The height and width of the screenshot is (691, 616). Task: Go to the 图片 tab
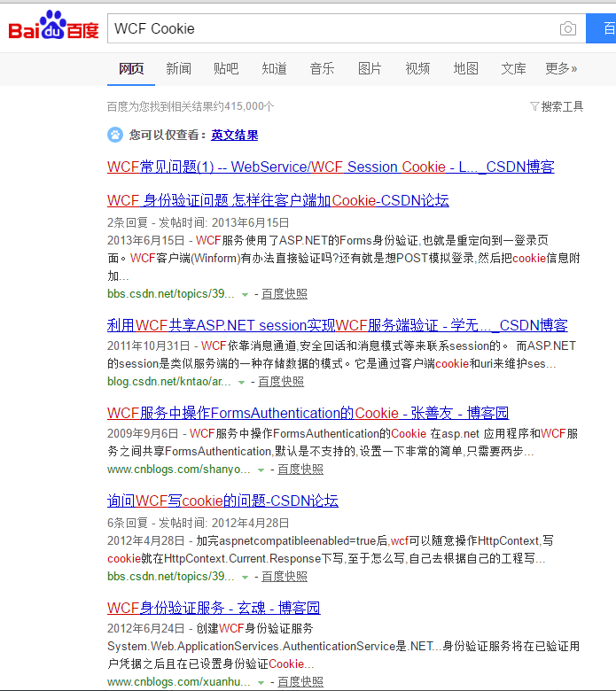pyautogui.click(x=370, y=69)
